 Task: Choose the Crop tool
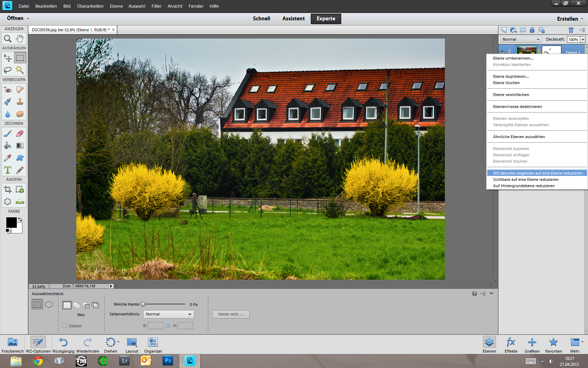click(x=8, y=190)
